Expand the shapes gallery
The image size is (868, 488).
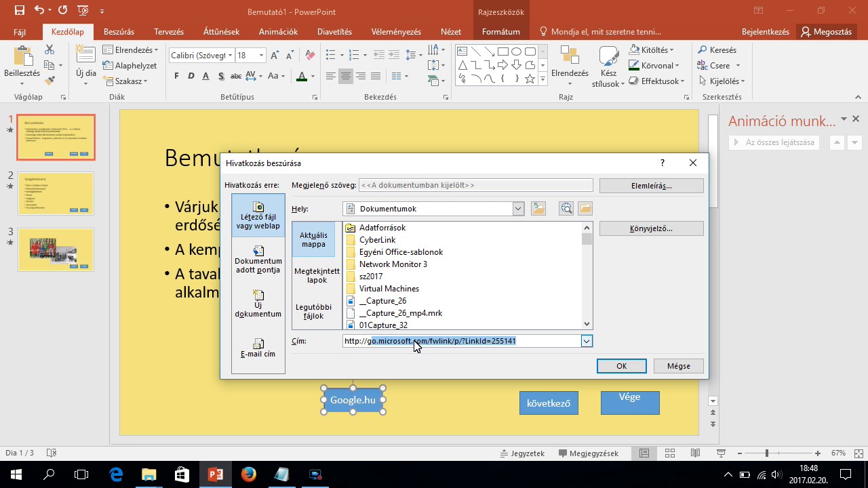pos(542,79)
